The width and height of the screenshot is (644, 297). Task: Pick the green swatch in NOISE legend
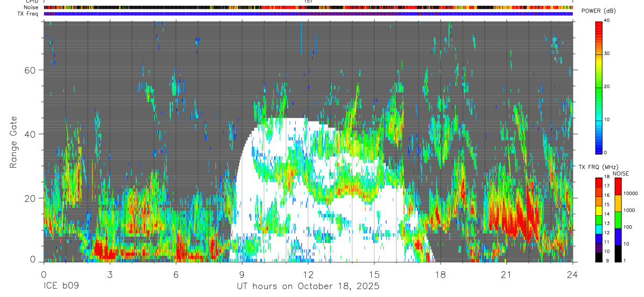coord(618,220)
